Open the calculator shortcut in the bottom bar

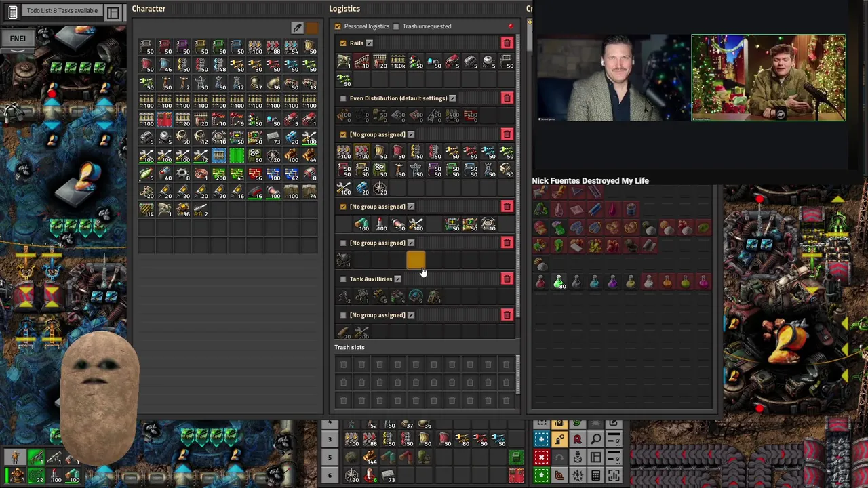pos(595,475)
